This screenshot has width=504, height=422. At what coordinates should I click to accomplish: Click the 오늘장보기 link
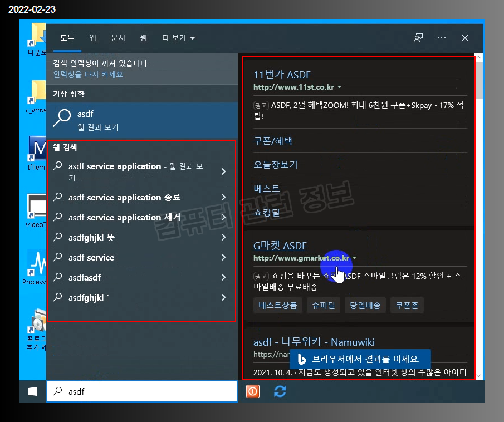click(276, 165)
